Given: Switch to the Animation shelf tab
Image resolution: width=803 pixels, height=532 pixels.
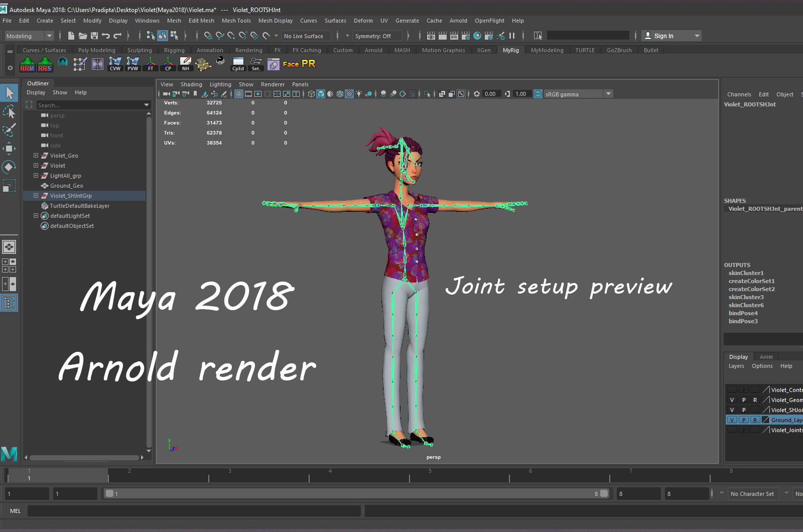Looking at the screenshot, I should [x=210, y=50].
